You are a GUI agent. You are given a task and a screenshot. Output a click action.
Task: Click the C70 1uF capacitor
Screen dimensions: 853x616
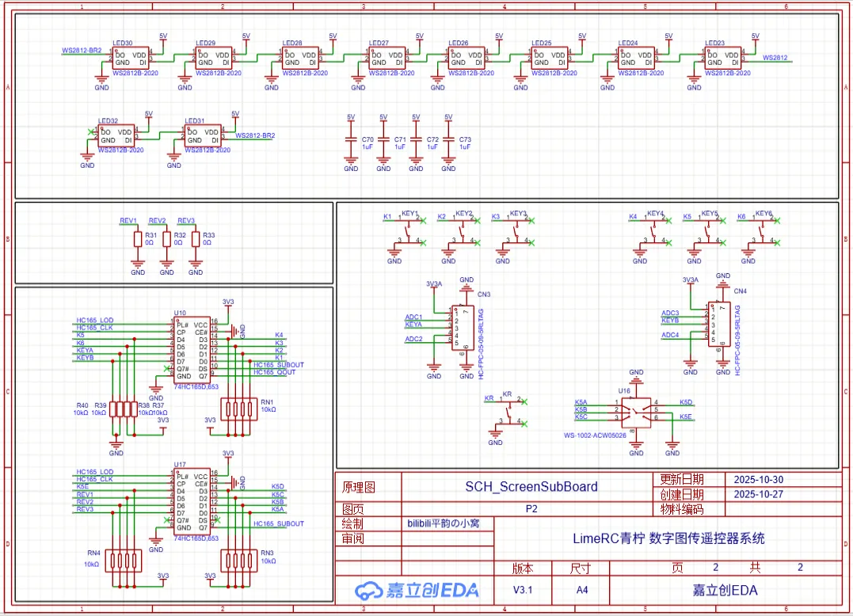(351, 143)
